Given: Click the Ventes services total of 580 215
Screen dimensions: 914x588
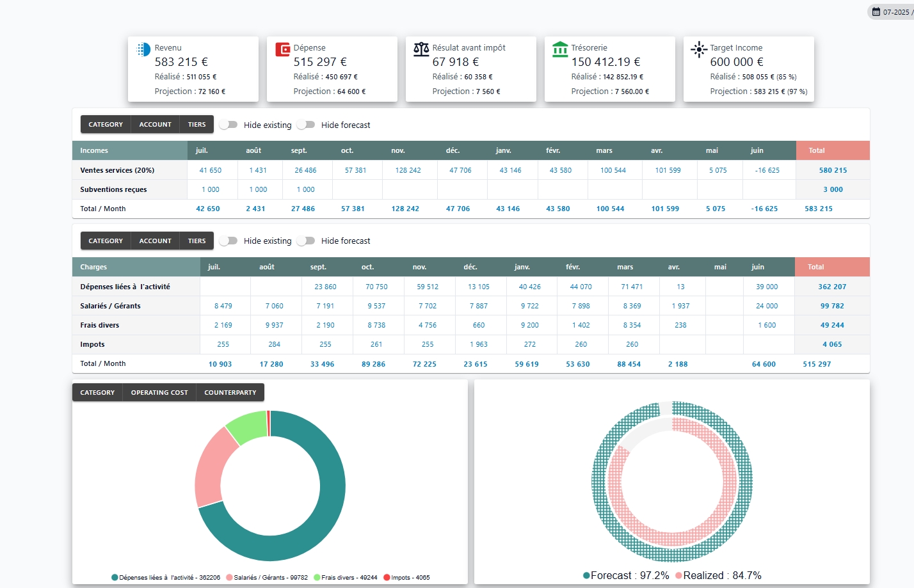Looking at the screenshot, I should (833, 170).
